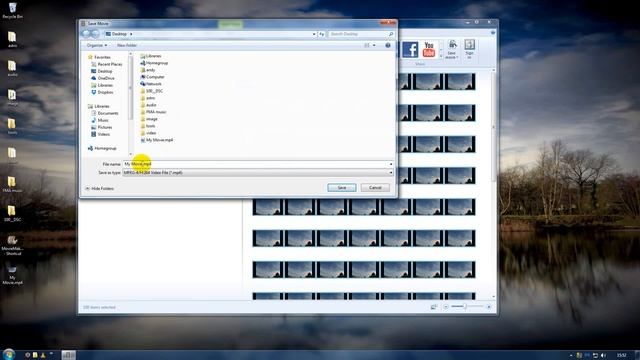Publish the movie to YouTube in Movie Maker
This screenshot has width=640, height=360.
point(429,50)
